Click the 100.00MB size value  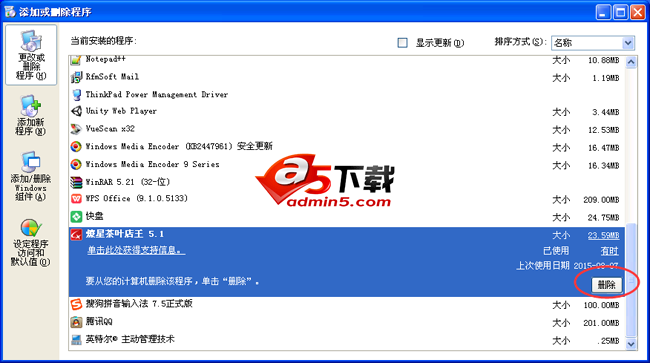click(601, 305)
